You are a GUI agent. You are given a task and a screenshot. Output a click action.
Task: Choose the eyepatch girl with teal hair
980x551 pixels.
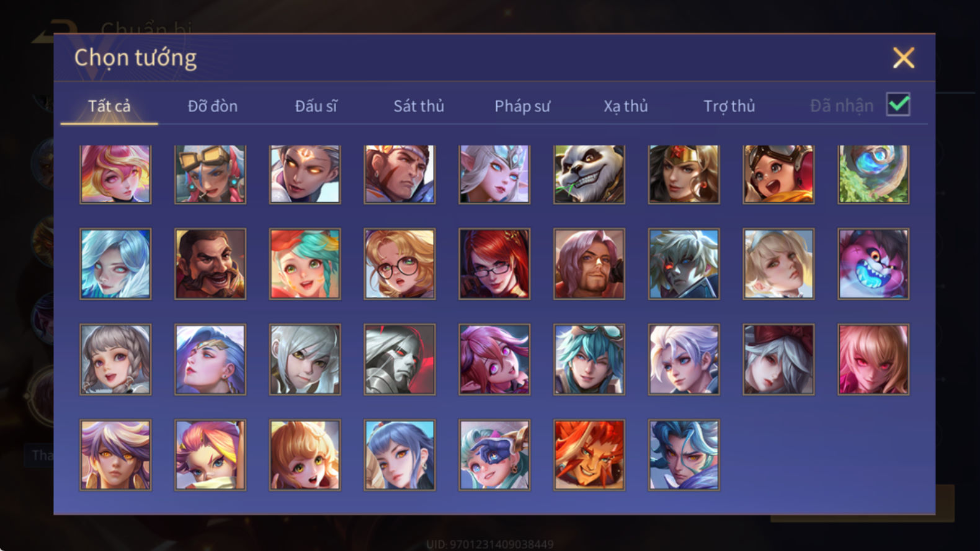(x=494, y=455)
